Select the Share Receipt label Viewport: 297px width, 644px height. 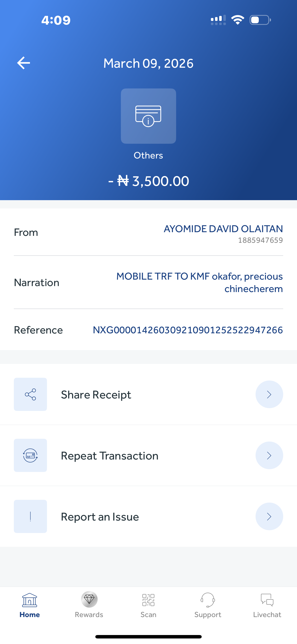(96, 395)
